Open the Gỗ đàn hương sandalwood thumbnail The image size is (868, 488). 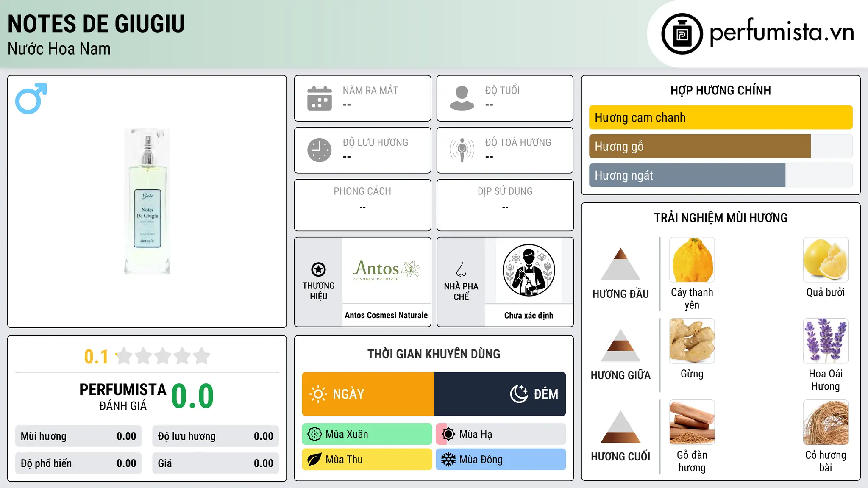pos(692,422)
